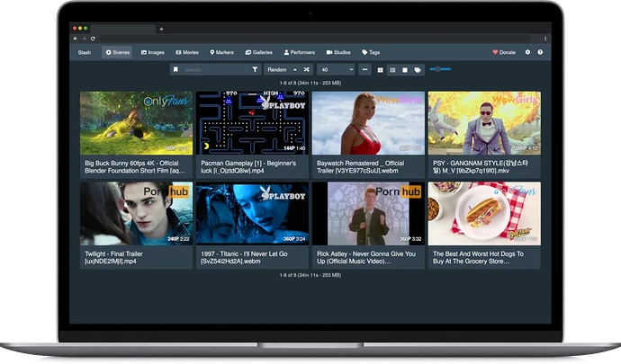The width and height of the screenshot is (621, 364).
Task: Open the browser three-dot menu
Action: tap(545, 39)
